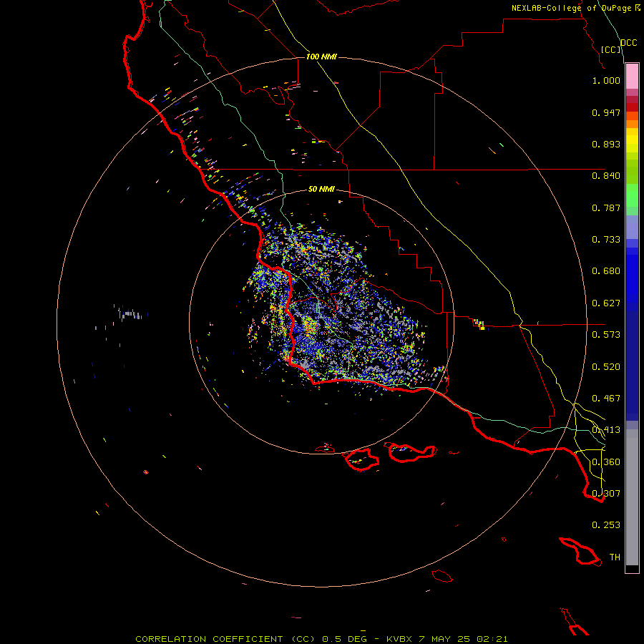Click the 1.000 legend value

pyautogui.click(x=606, y=80)
